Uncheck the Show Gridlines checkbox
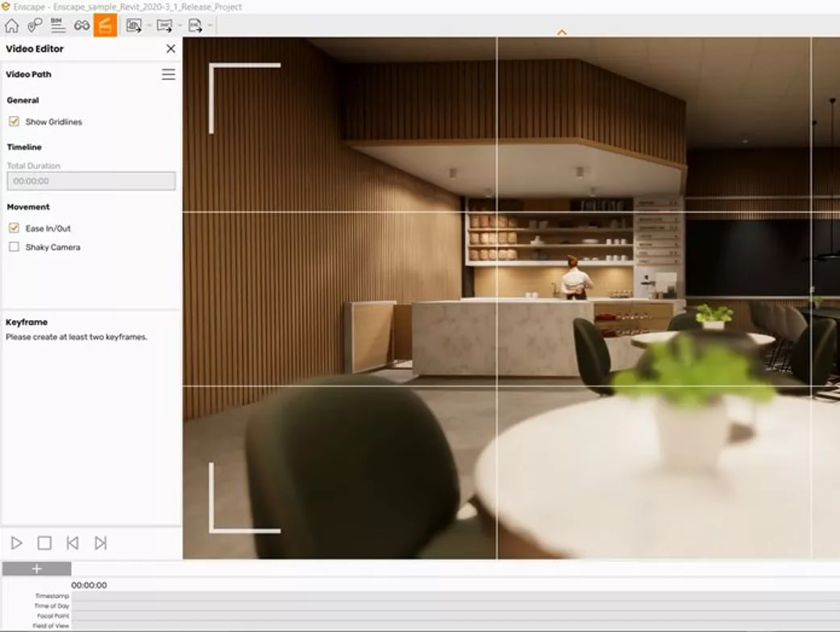Image resolution: width=840 pixels, height=632 pixels. (x=14, y=122)
